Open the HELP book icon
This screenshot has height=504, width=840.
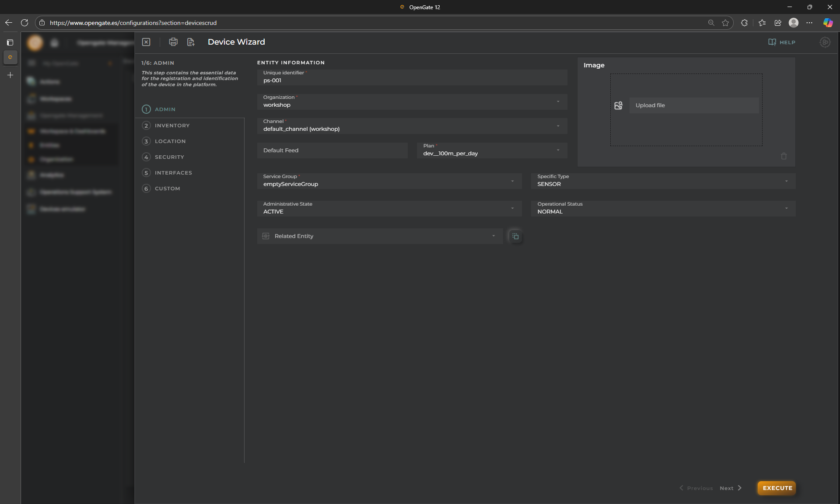(x=772, y=42)
